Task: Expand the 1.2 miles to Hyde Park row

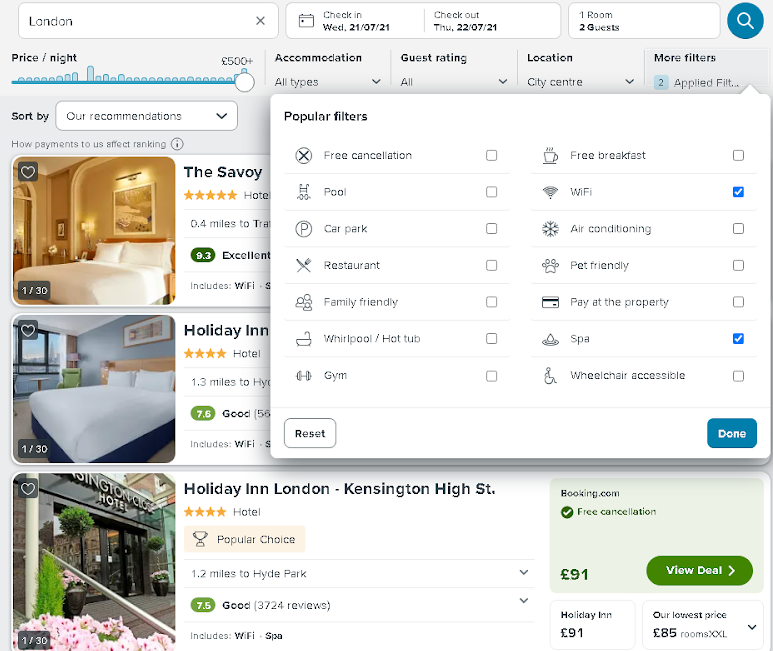Action: (x=359, y=574)
